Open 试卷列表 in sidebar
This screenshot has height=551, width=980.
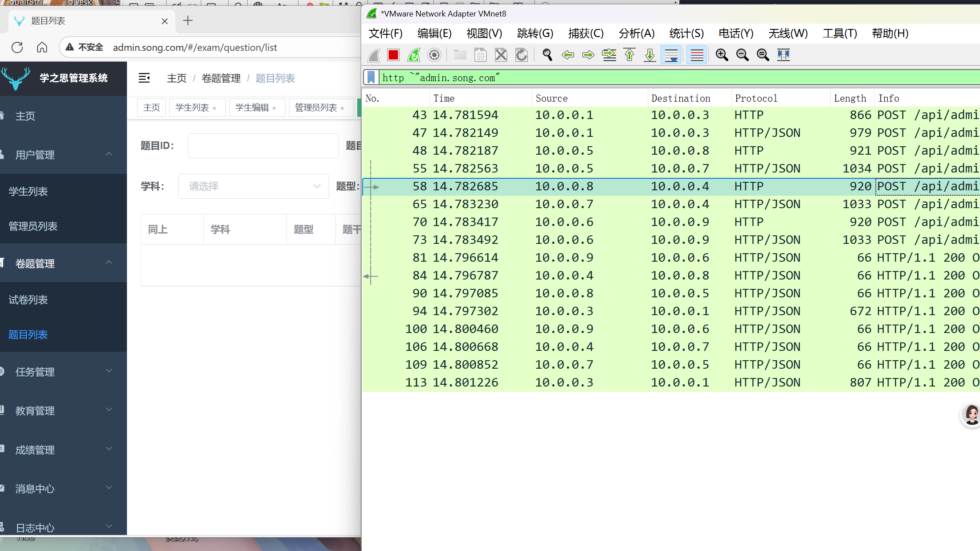28,300
